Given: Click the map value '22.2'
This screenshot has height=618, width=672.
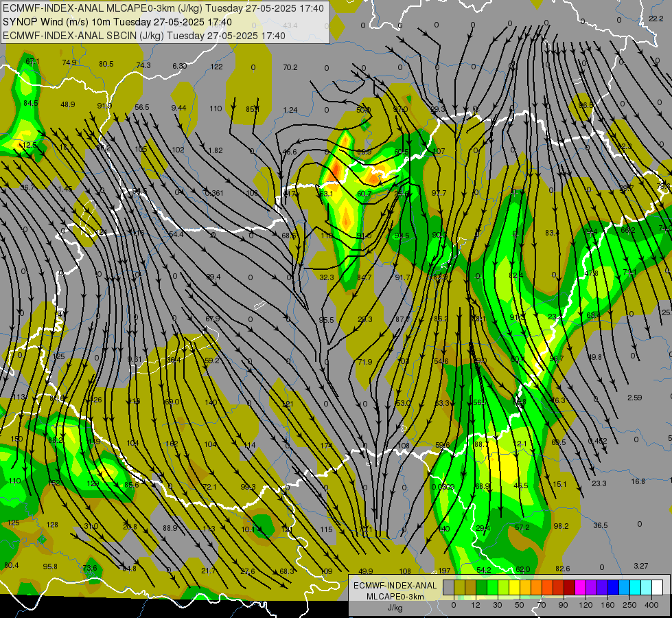Looking at the screenshot, I should point(656,19).
